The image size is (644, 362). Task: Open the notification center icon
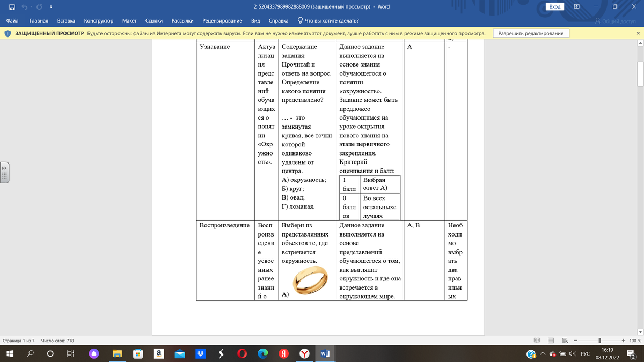[631, 354]
